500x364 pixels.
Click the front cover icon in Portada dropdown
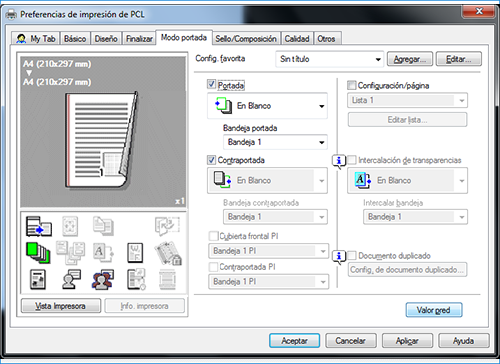click(x=223, y=105)
